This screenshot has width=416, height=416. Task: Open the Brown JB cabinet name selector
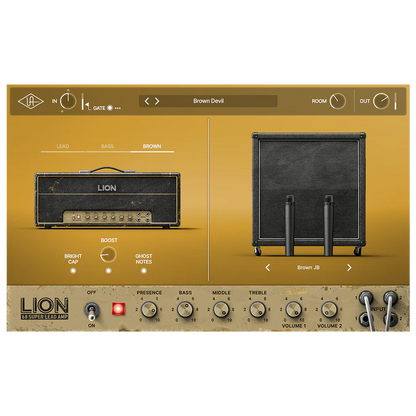(x=308, y=267)
